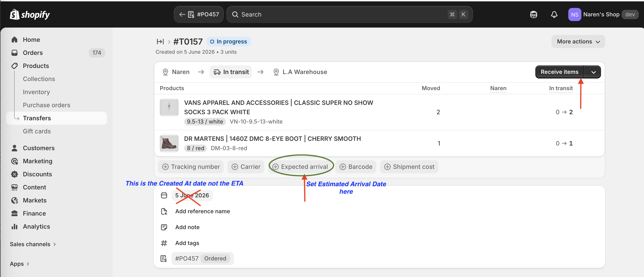
Task: Expand Sales channels section
Action: pyautogui.click(x=32, y=244)
